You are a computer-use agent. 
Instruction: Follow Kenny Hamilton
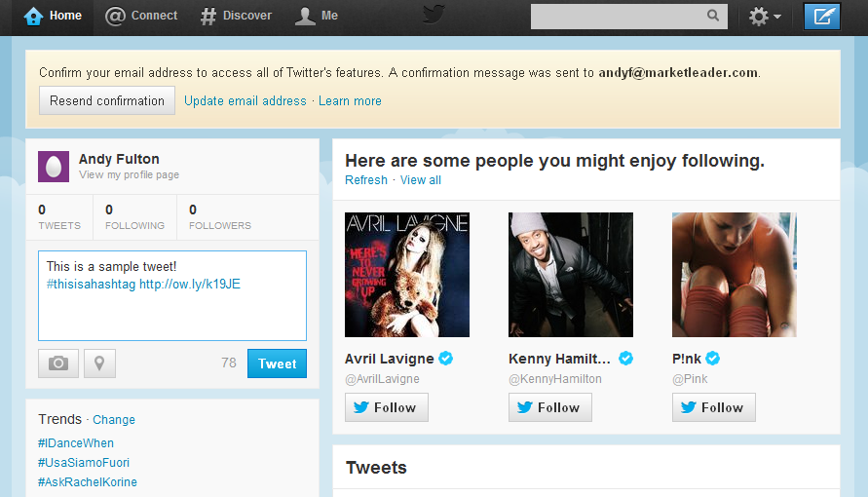[550, 407]
